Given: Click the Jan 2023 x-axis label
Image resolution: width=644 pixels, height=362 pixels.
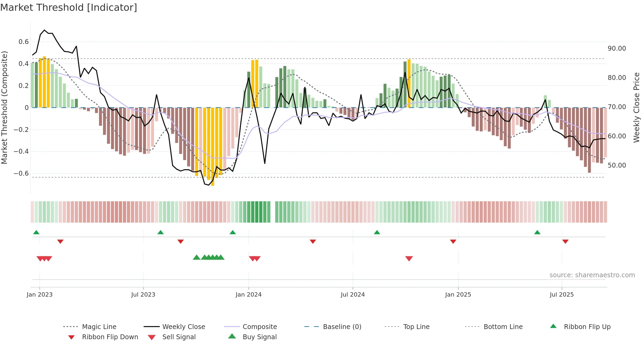Looking at the screenshot, I should [40, 294].
